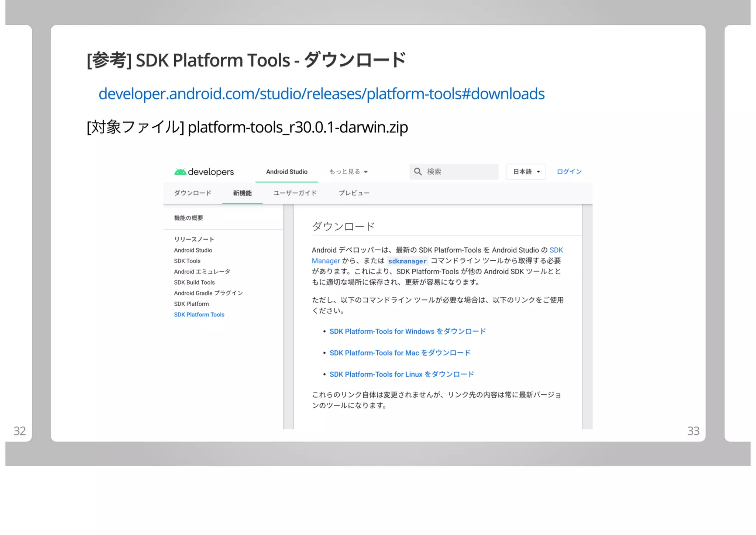756x535 pixels.
Task: Open SDK Platform sidebar item
Action: (191, 304)
